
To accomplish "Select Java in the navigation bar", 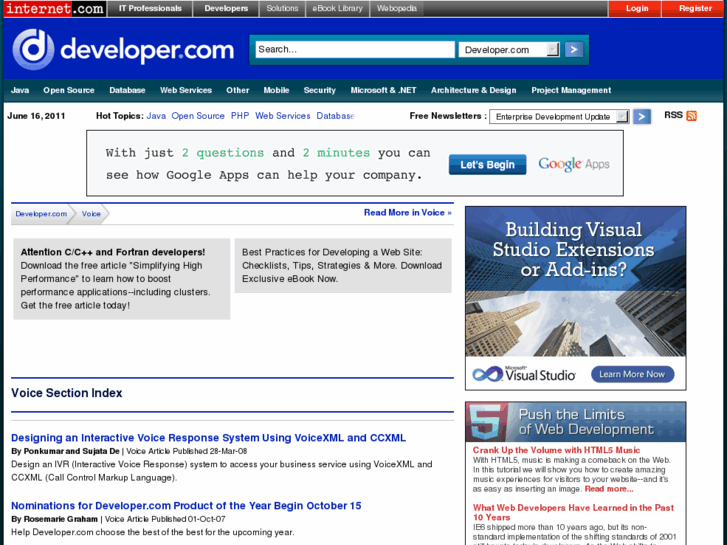I will (20, 90).
